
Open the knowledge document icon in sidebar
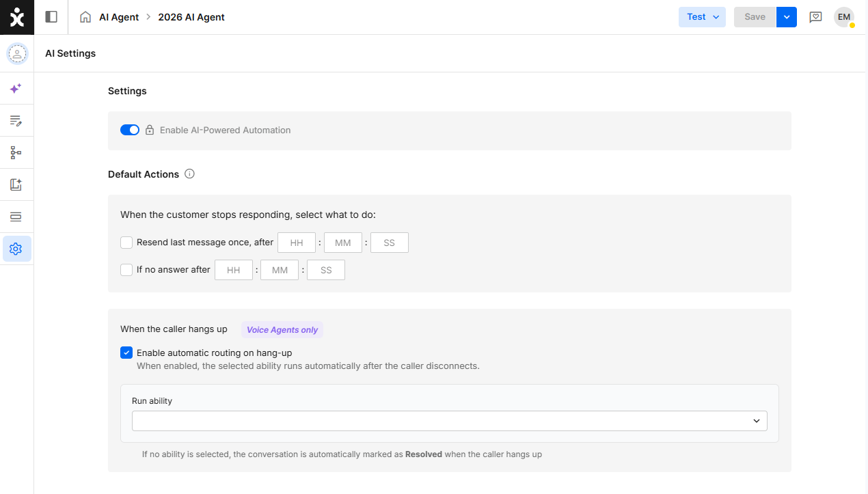point(16,184)
